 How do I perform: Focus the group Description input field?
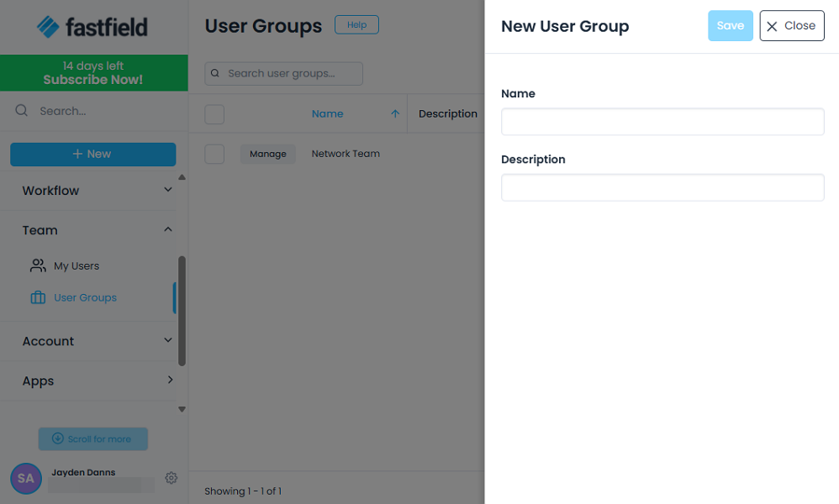click(662, 187)
